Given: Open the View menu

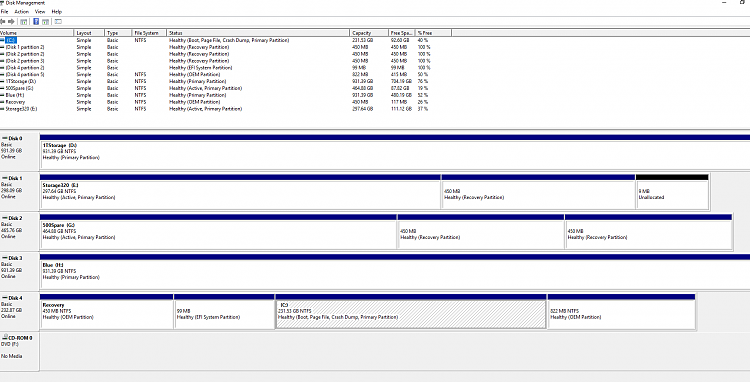Looking at the screenshot, I should tap(40, 11).
